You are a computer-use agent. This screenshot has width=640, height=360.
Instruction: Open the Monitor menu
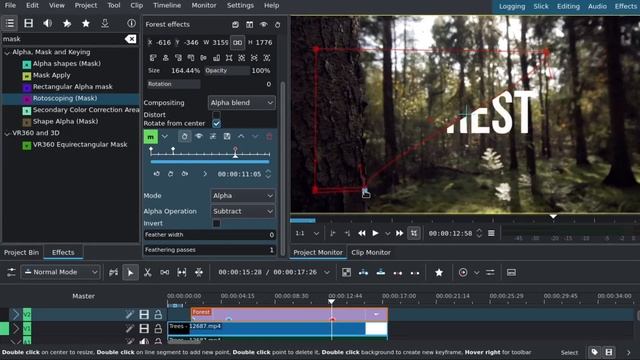(x=204, y=5)
